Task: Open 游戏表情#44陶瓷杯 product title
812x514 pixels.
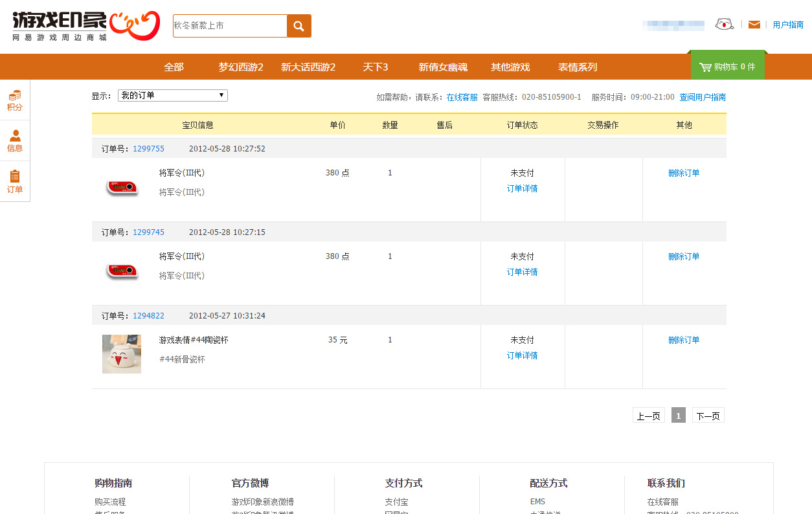Action: click(194, 340)
